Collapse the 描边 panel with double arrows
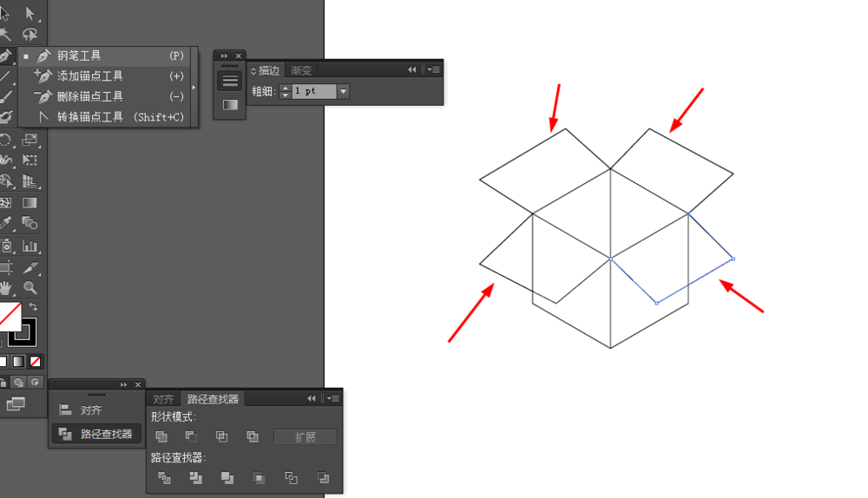 pos(411,69)
